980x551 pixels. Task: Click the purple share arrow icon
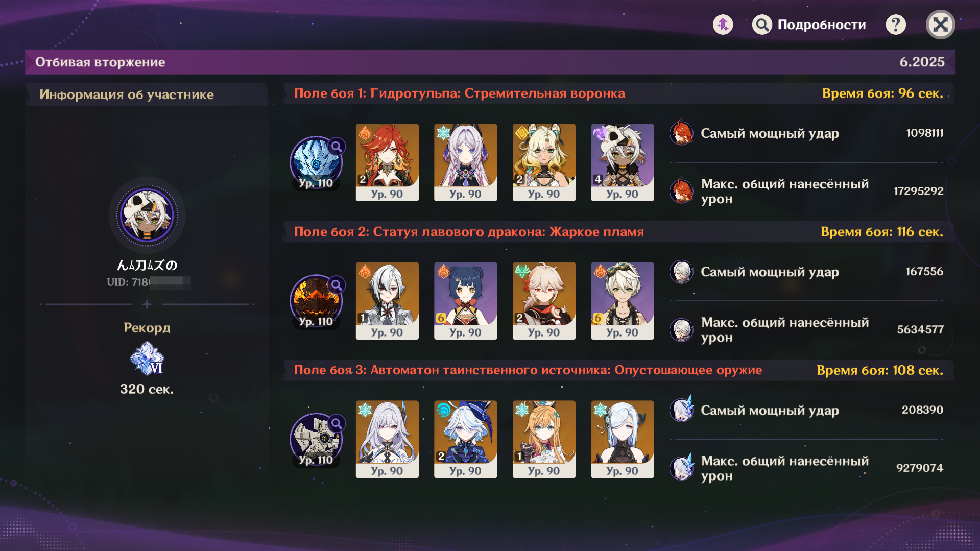click(723, 25)
